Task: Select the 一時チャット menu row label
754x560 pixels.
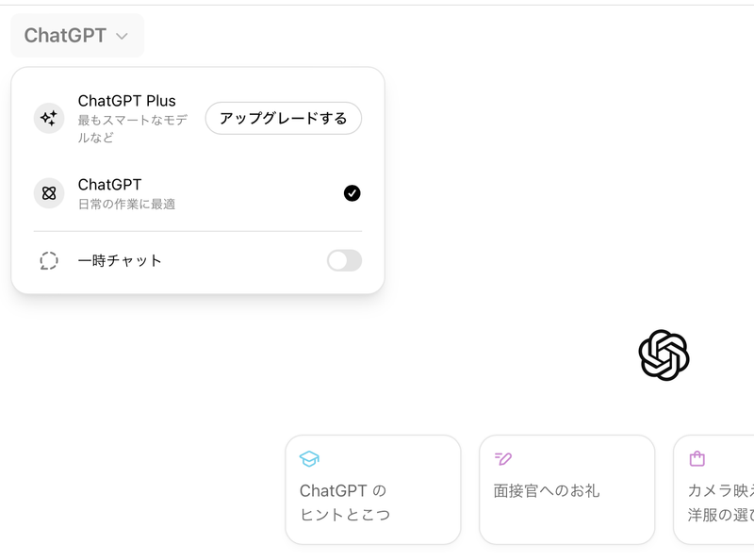Action: (x=120, y=261)
